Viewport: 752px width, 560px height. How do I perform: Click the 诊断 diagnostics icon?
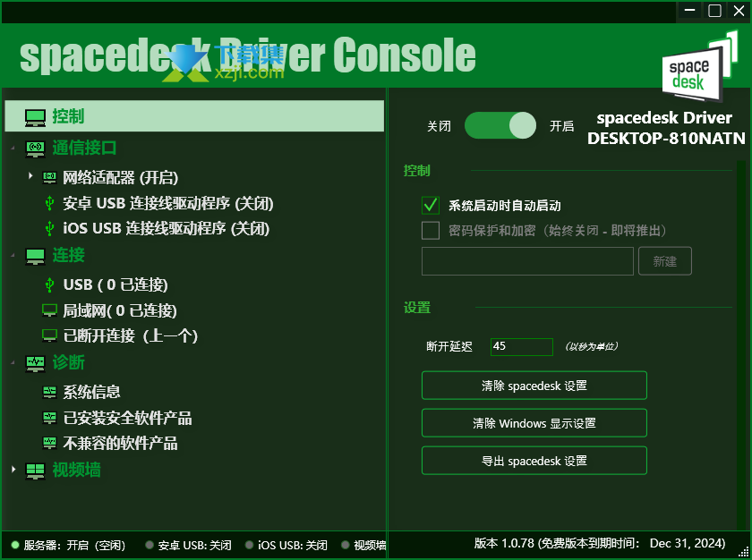35,363
